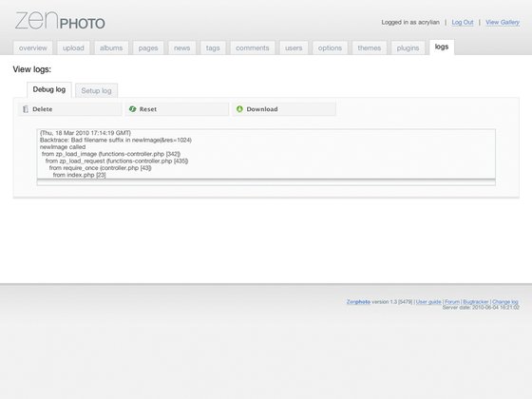Image resolution: width=532 pixels, height=399 pixels.
Task: Switch to the themes tab
Action: (370, 47)
